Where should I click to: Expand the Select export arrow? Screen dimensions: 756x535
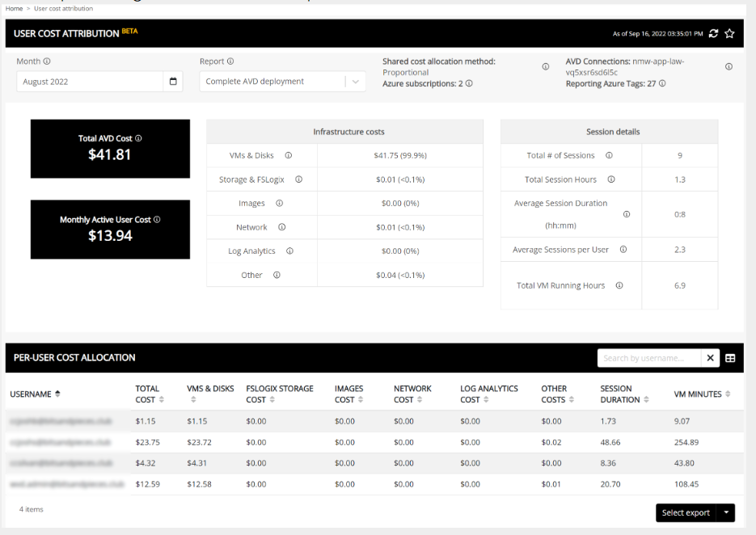[x=726, y=512]
